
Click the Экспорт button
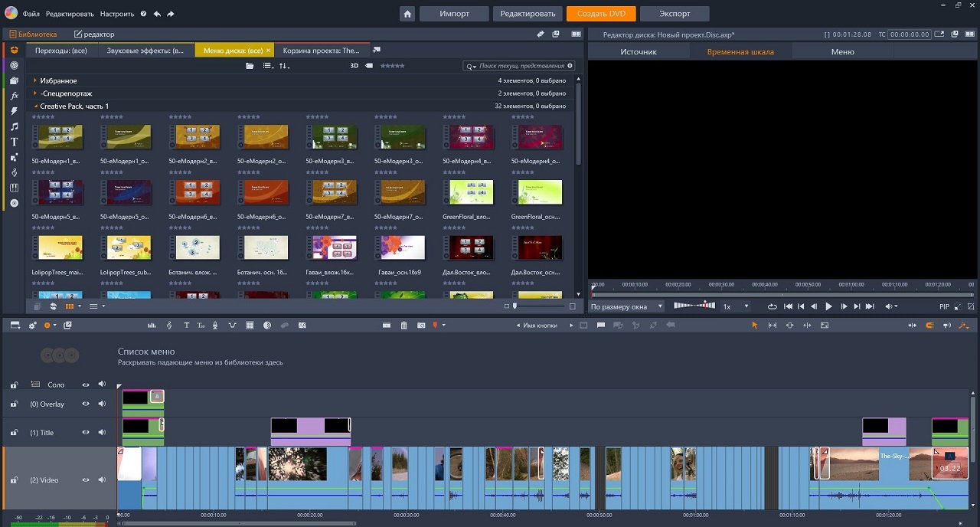pyautogui.click(x=674, y=14)
